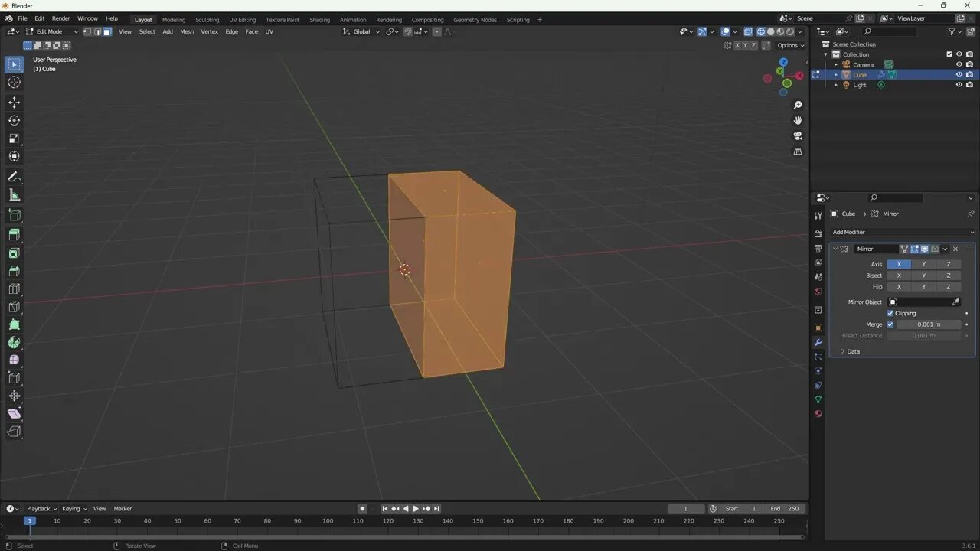Expand the Camera item in outliner
980x551 pixels.
pyautogui.click(x=836, y=64)
